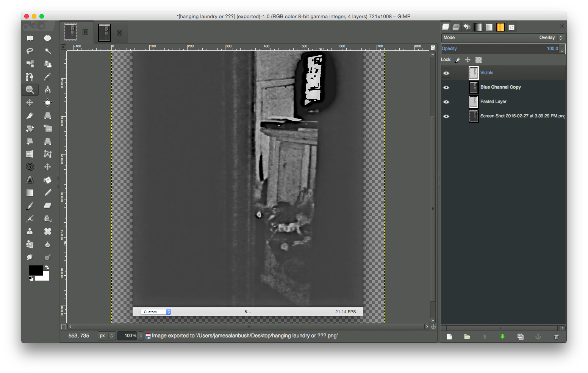
Task: Select the Blue Channel Copy layer name
Action: pos(500,87)
